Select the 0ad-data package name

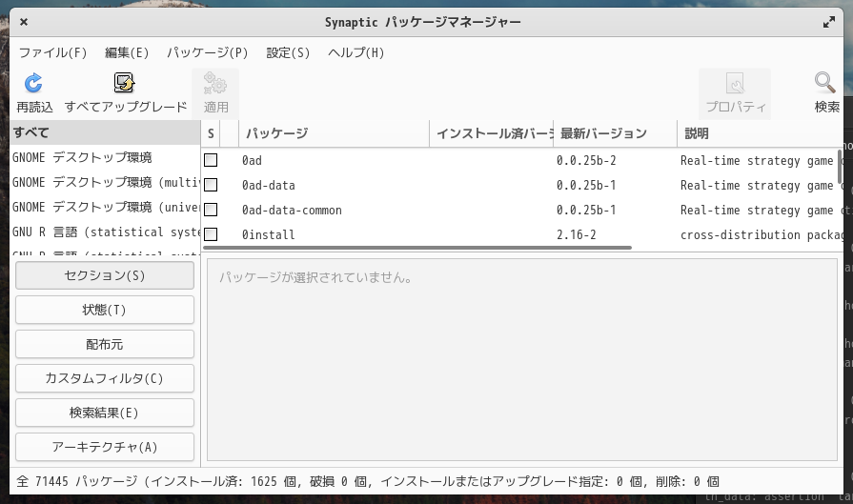coord(269,186)
